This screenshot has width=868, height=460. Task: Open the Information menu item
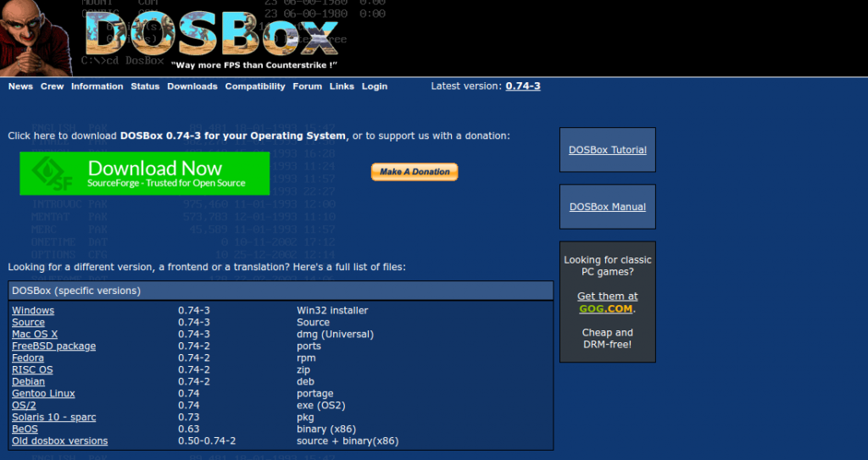click(x=97, y=86)
